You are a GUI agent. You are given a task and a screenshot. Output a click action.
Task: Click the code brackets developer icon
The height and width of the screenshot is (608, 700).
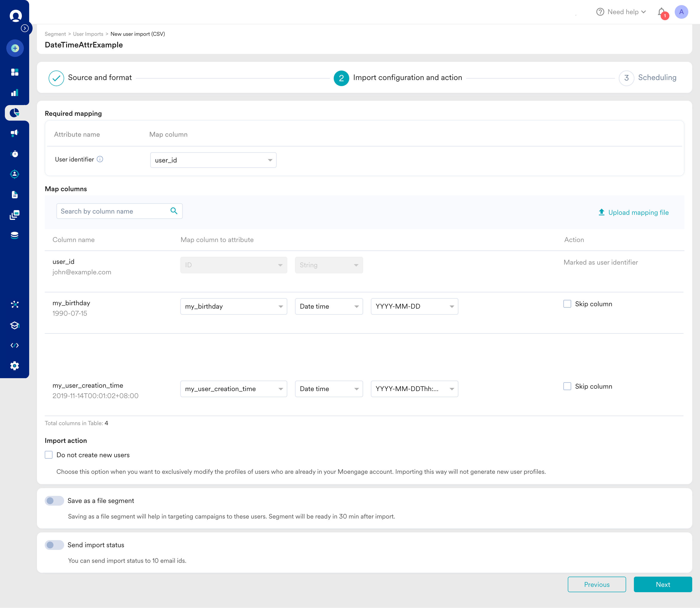click(15, 345)
